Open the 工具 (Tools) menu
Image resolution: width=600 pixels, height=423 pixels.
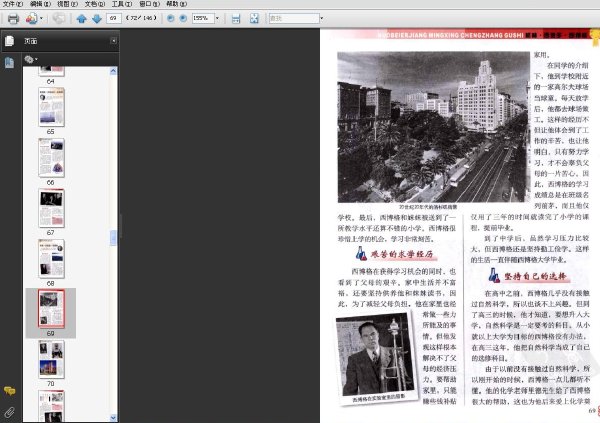coord(122,4)
